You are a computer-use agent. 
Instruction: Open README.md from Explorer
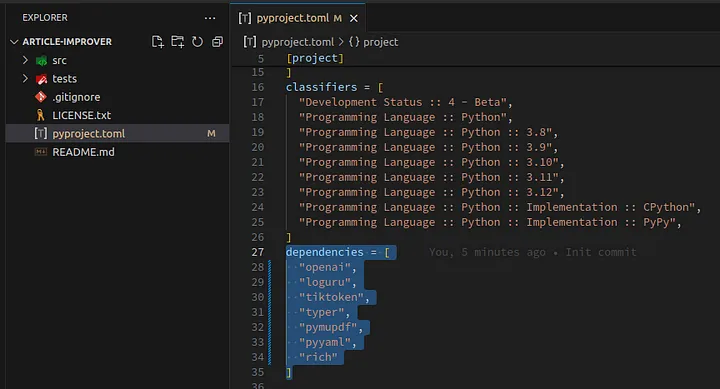(x=84, y=152)
